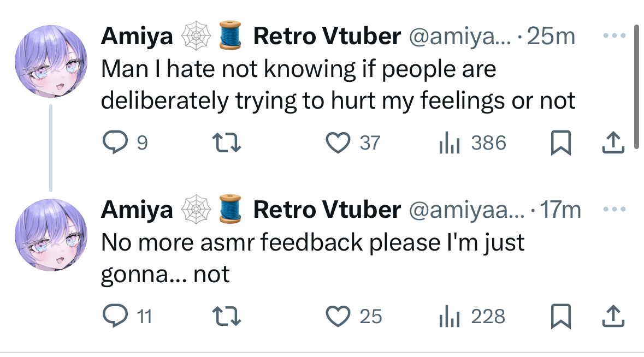Bookmark the first tweet posted 25m ago
The width and height of the screenshot is (644, 357).
click(560, 143)
